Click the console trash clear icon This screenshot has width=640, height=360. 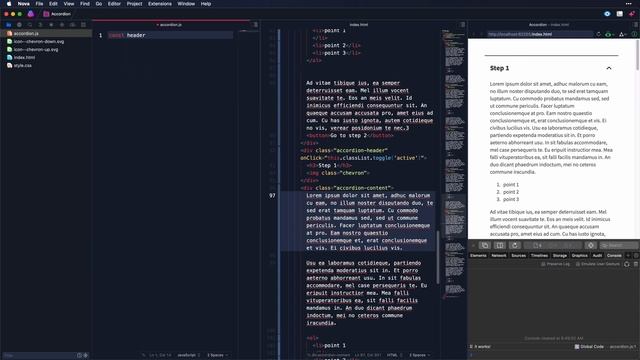click(x=636, y=264)
